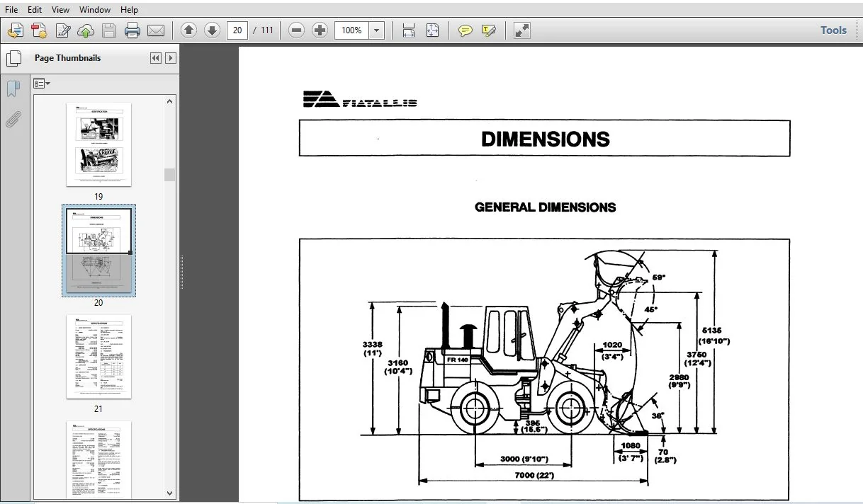Click the fit width scrolling icon
The image size is (863, 504).
[x=409, y=30]
